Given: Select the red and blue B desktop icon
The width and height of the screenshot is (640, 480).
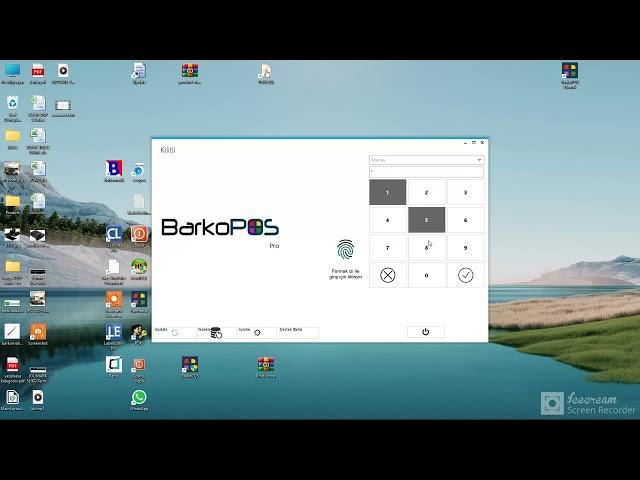Looking at the screenshot, I should coord(114,171).
